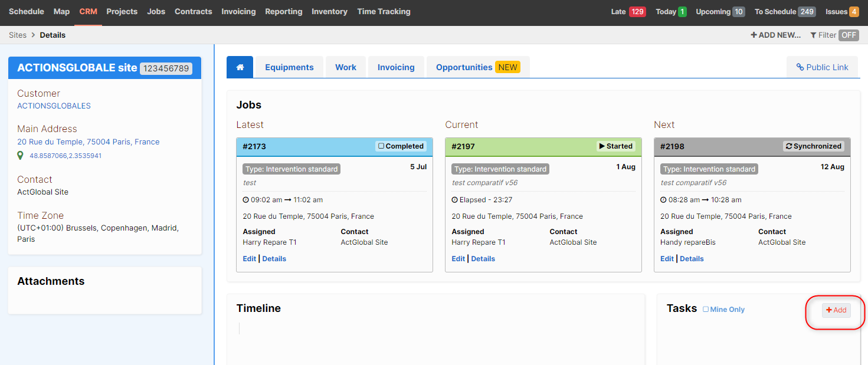Click the Late jobs red counter badge
The height and width of the screenshot is (365, 868).
[637, 12]
